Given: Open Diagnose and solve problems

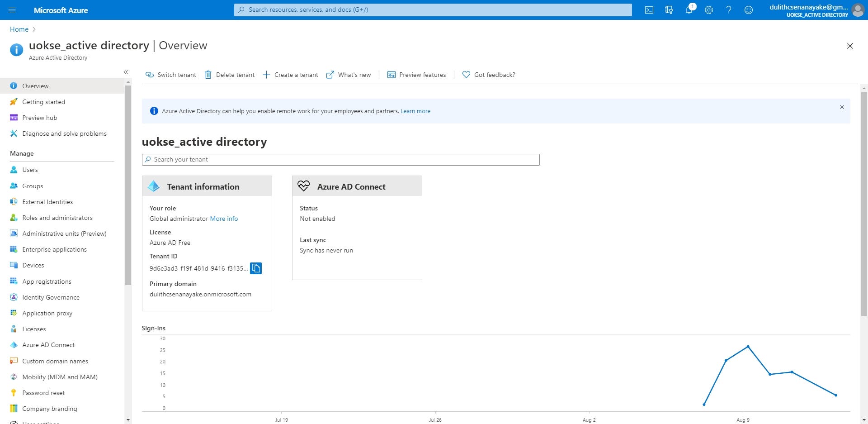Looking at the screenshot, I should click(62, 133).
